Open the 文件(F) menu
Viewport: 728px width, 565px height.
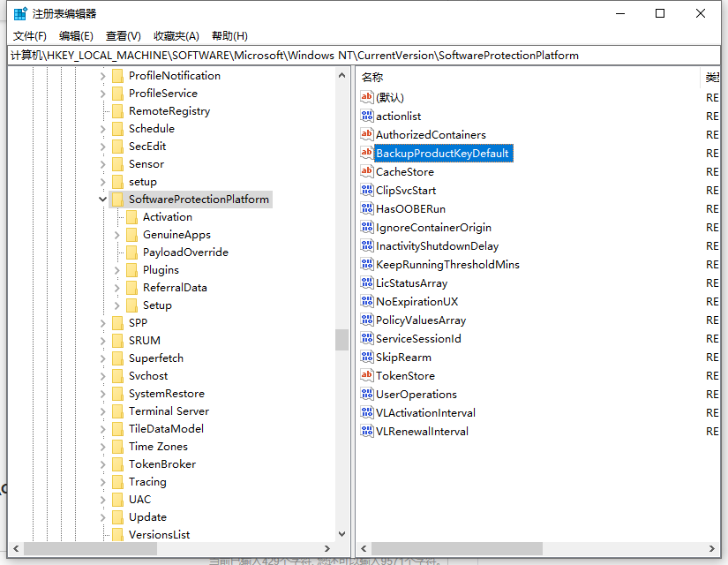[30, 36]
